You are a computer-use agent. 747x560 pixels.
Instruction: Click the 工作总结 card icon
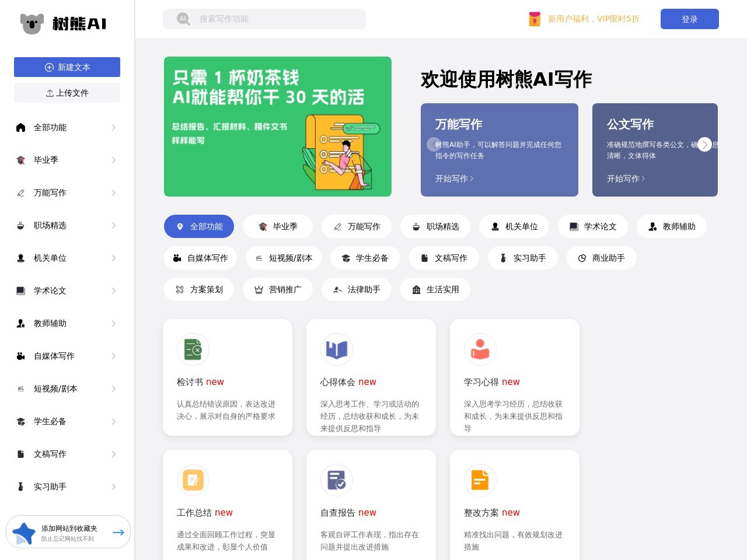point(193,480)
